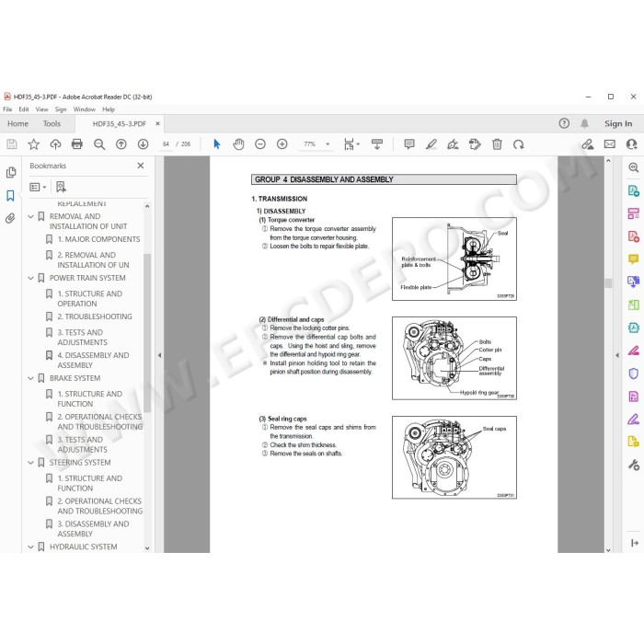
Task: Zoom in with the plus icon
Action: [282, 144]
